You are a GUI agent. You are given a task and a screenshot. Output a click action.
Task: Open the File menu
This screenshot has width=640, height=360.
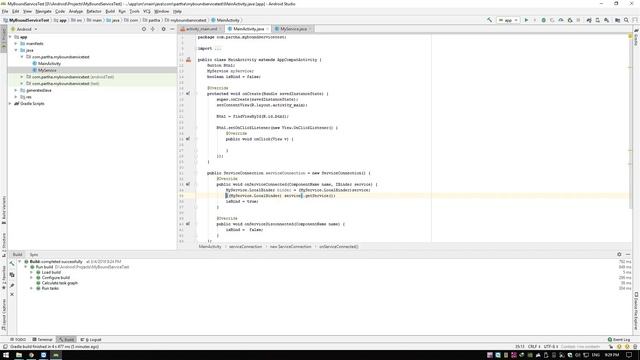click(x=5, y=11)
